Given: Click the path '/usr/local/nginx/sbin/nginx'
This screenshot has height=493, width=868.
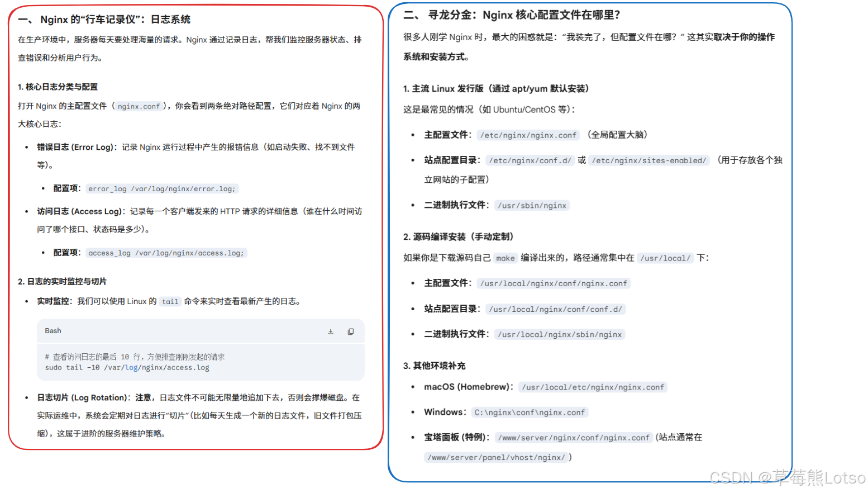Looking at the screenshot, I should [x=560, y=335].
